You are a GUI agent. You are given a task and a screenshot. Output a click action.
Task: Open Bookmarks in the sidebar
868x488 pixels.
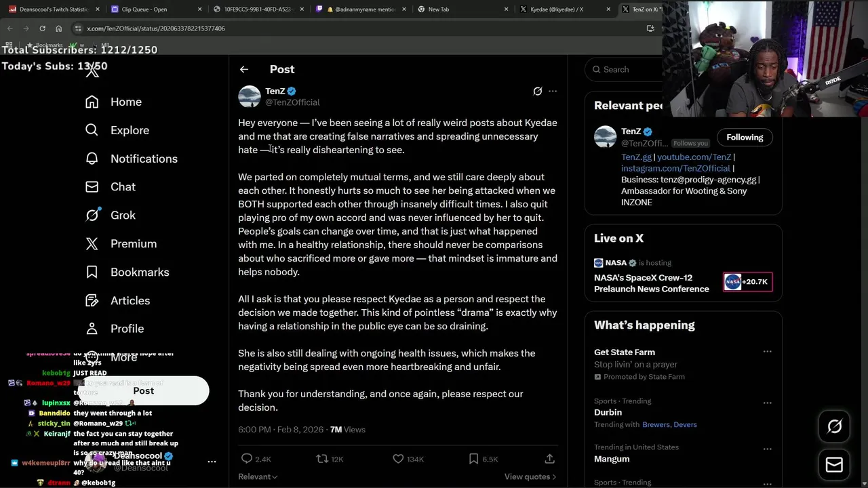coord(127,272)
